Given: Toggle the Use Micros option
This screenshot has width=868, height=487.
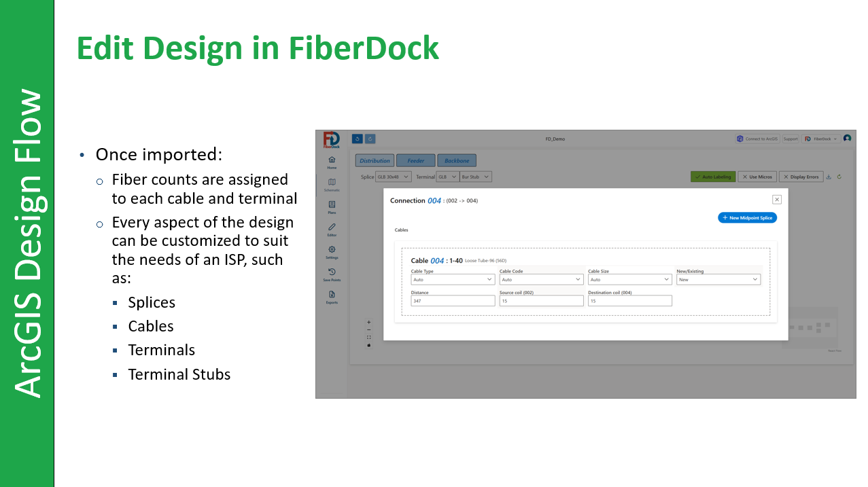Looking at the screenshot, I should [x=757, y=177].
